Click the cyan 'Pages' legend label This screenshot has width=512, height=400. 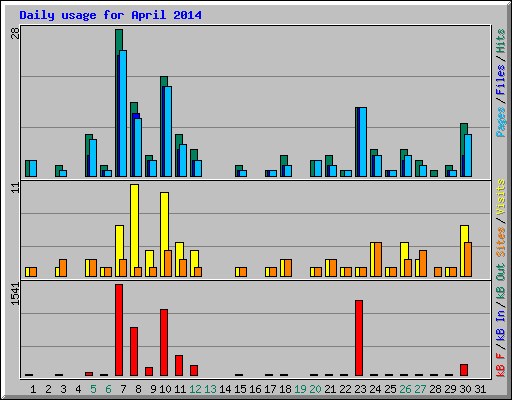pos(500,122)
